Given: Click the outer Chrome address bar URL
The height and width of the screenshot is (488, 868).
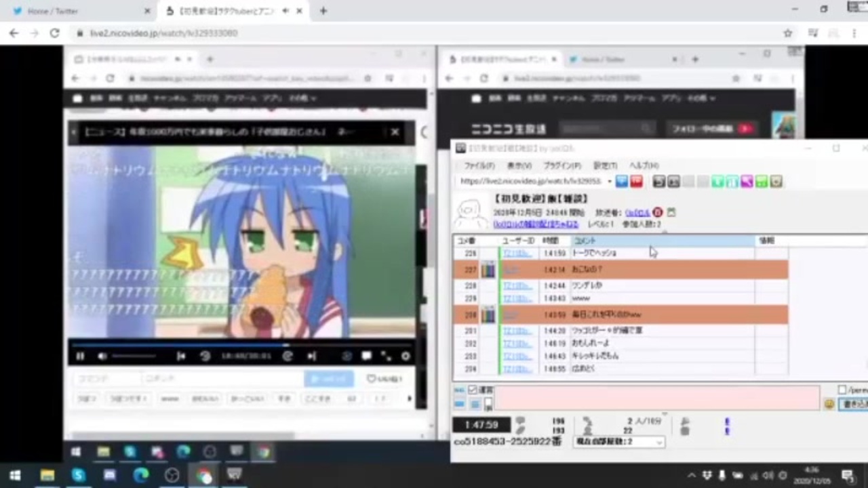Looking at the screenshot, I should [163, 33].
